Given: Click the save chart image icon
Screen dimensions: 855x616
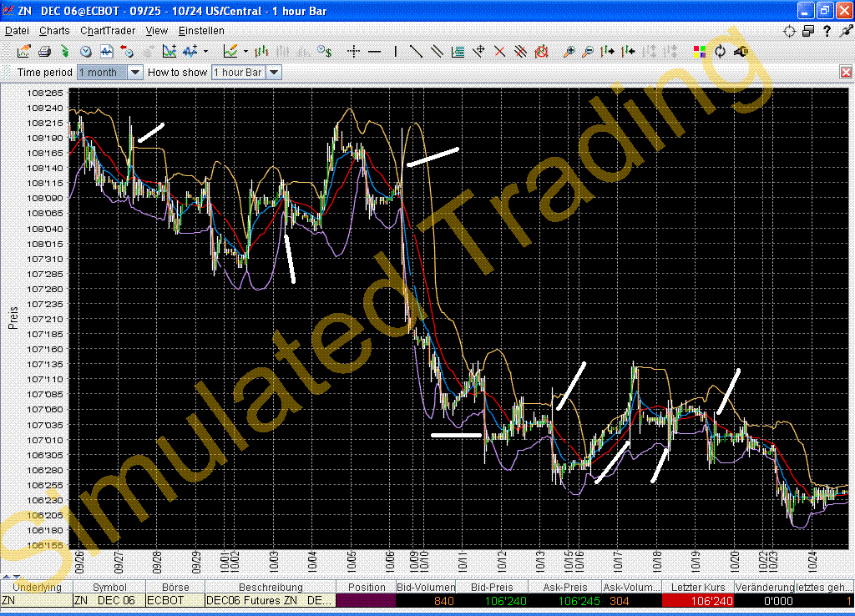Looking at the screenshot, I should (x=23, y=52).
